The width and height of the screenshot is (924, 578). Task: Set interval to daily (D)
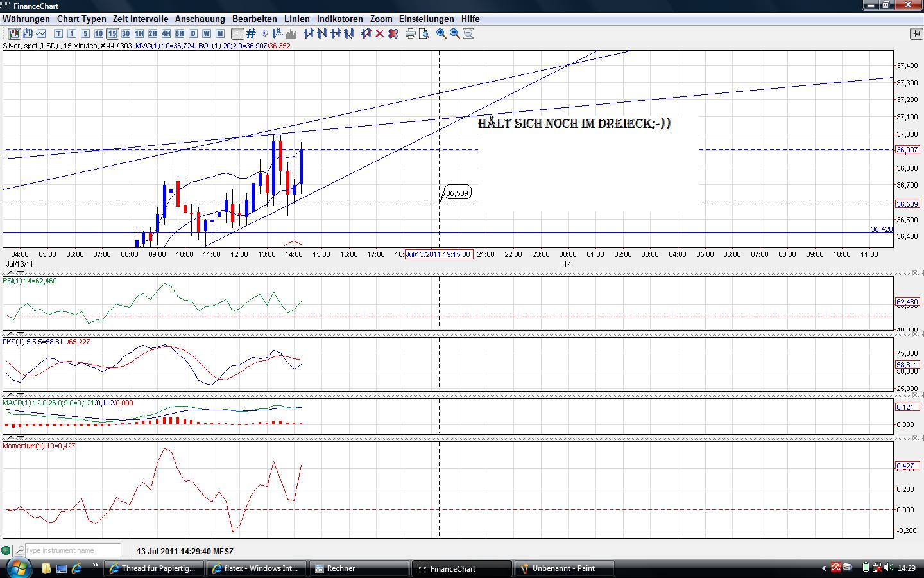193,33
